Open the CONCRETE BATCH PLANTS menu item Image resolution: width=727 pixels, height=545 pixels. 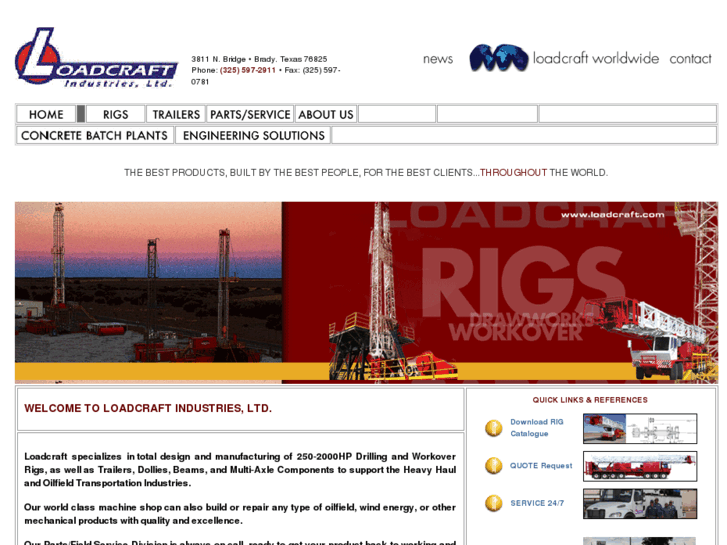[95, 135]
